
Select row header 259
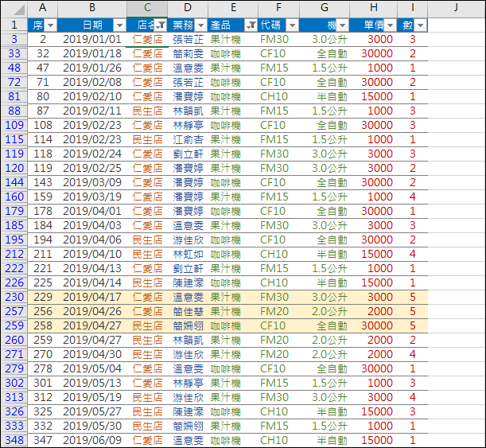[14, 325]
